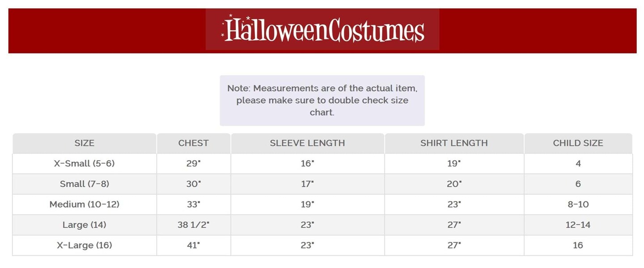
Task: Select the 12-14 child size cell
Action: point(578,225)
